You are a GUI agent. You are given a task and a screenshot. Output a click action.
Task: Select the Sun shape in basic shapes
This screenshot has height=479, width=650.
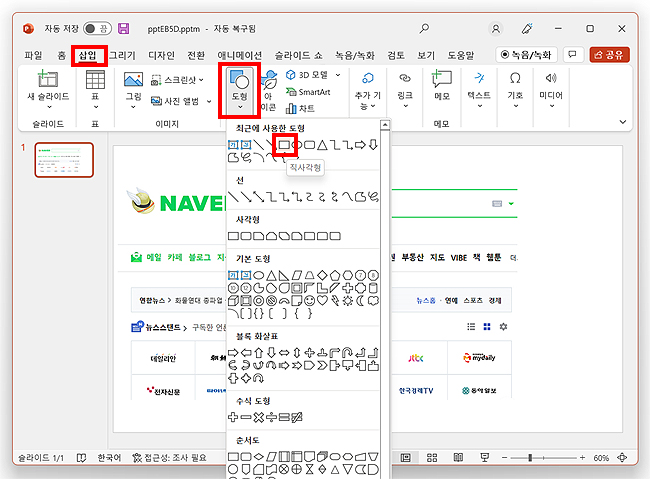click(x=347, y=301)
